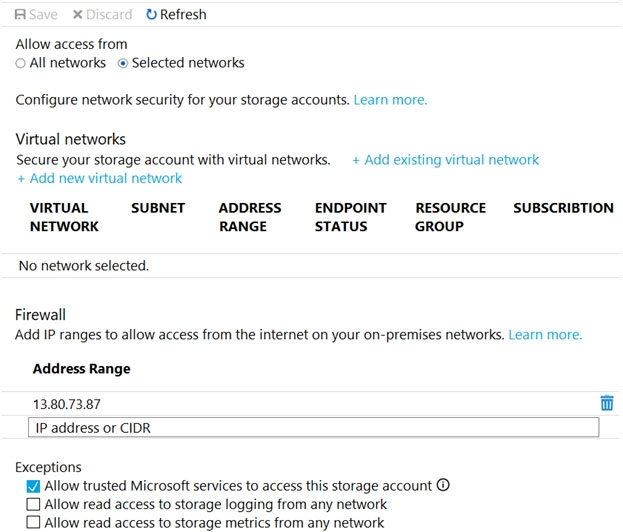Select the All networks radio button
The height and width of the screenshot is (532, 623).
click(21, 63)
